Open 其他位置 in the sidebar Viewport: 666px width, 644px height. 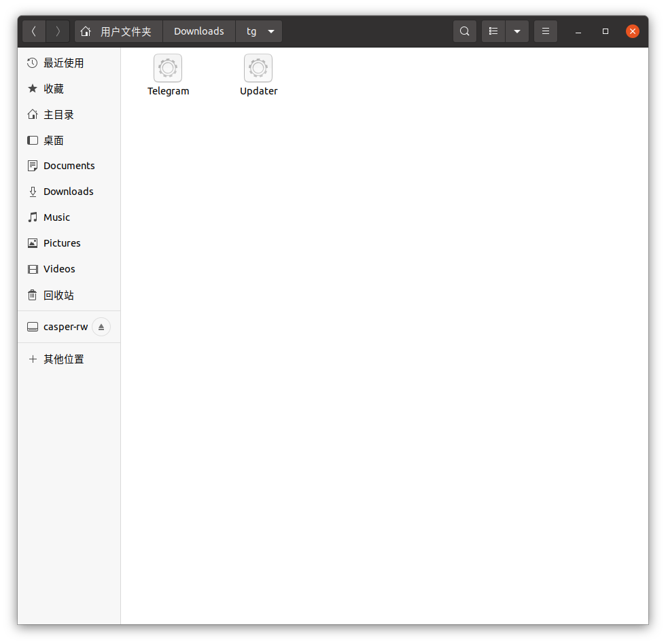pos(69,359)
